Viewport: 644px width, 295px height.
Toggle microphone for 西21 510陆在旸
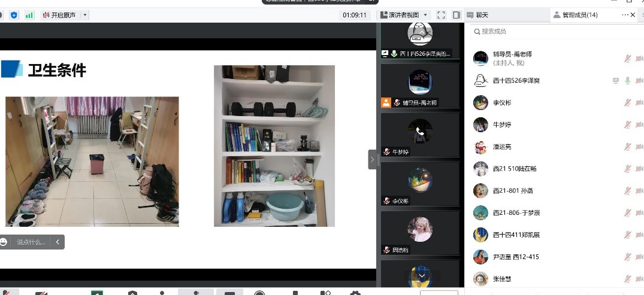[x=627, y=169]
